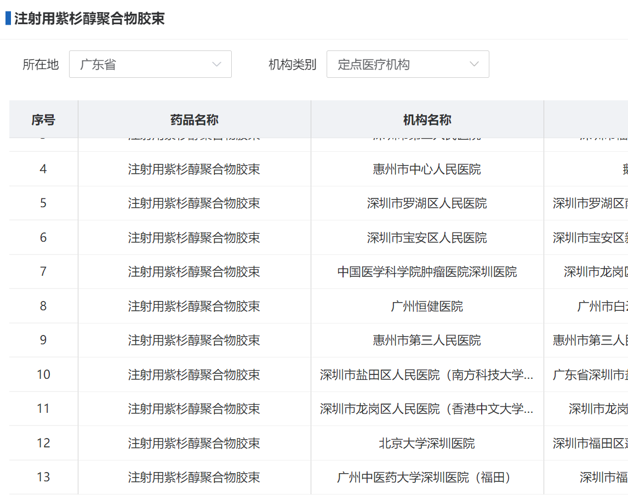Select 惠州市第三人民医院 in row 9
628x500 pixels.
(x=427, y=340)
